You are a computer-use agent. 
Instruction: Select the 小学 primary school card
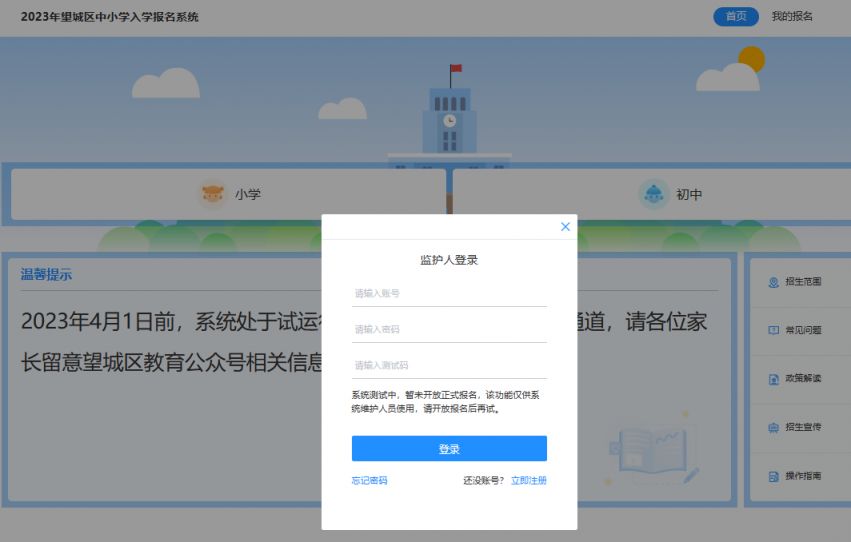pos(228,194)
